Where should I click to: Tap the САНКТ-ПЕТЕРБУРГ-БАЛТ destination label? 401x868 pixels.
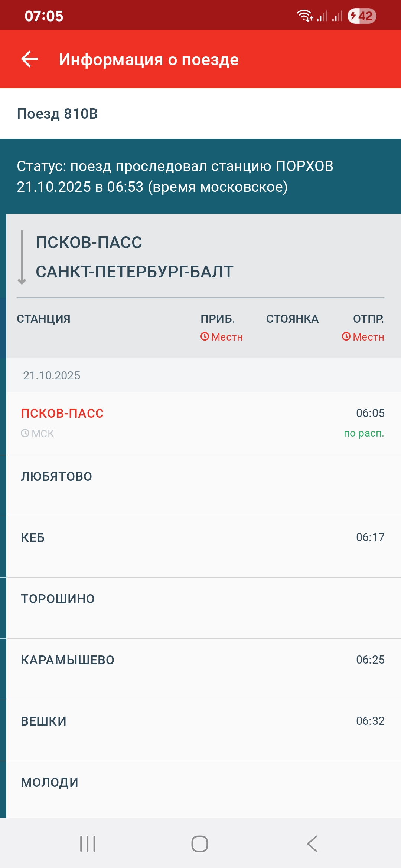(134, 272)
